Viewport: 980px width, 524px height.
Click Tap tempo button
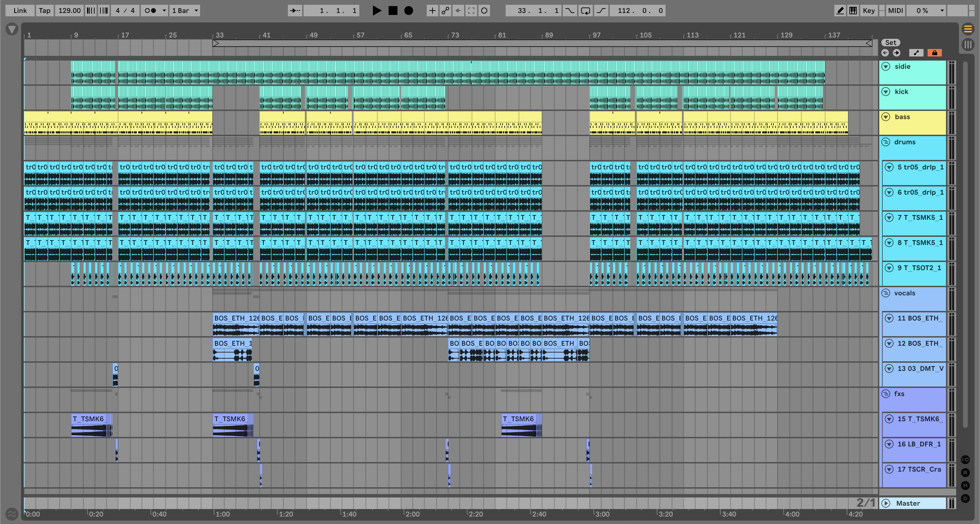45,11
